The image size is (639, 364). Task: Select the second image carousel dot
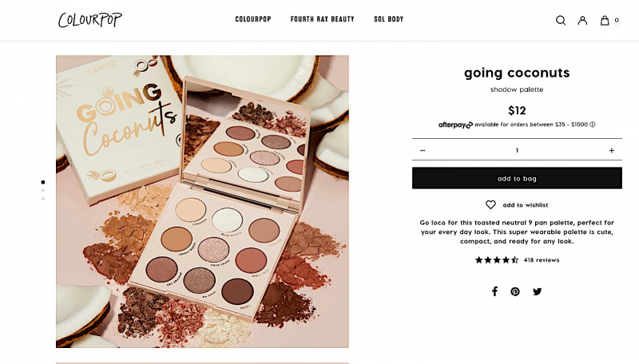43,191
